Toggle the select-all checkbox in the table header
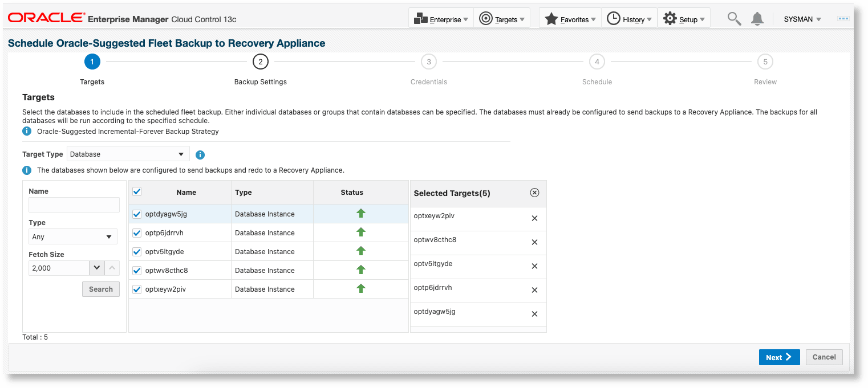Viewport: 868px width, 388px height. pos(136,192)
